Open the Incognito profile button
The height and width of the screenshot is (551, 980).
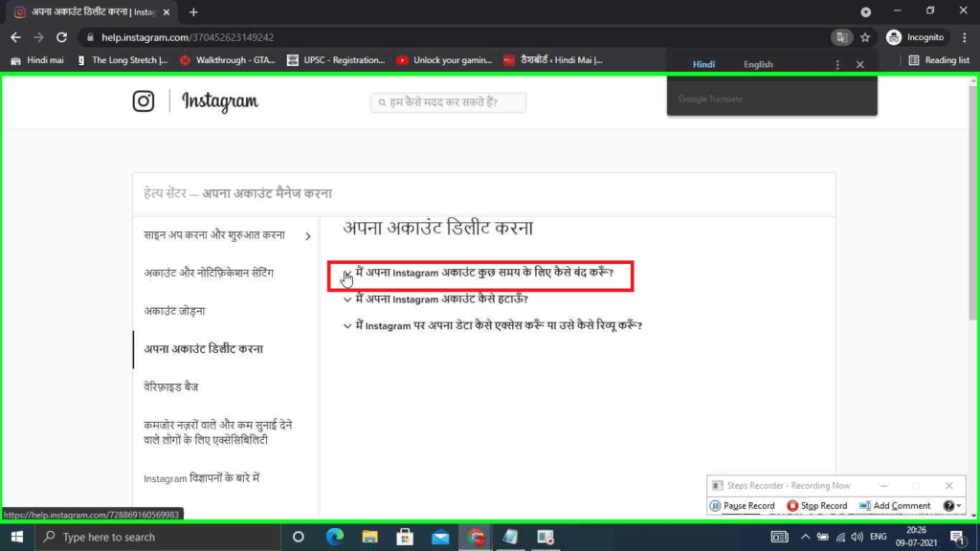916,37
